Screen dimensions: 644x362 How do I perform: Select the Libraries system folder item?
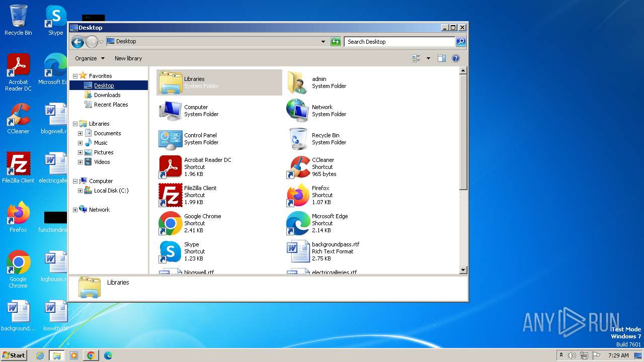pos(219,82)
